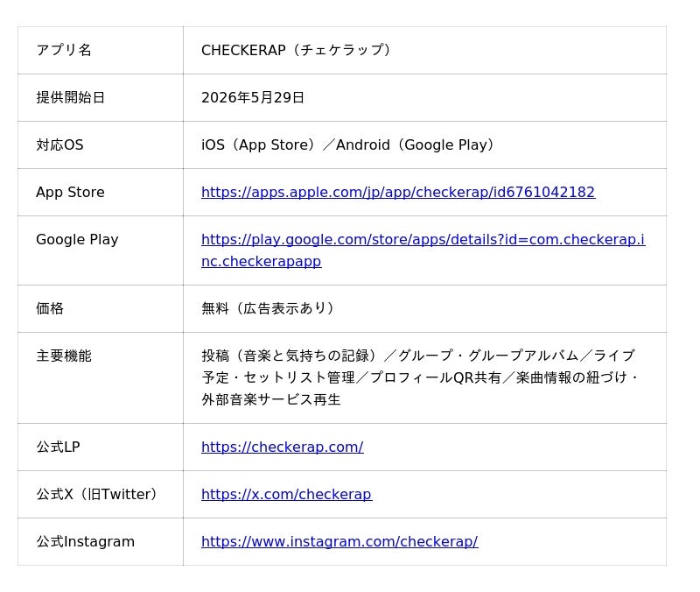Click the Google Play row label
The width and height of the screenshot is (700, 592).
pyautogui.click(x=77, y=239)
